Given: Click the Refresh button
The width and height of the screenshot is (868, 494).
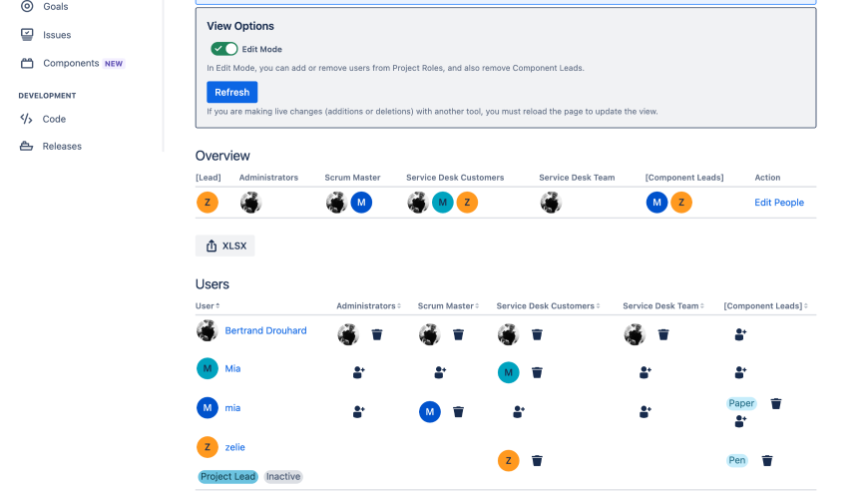Looking at the screenshot, I should click(x=231, y=92).
